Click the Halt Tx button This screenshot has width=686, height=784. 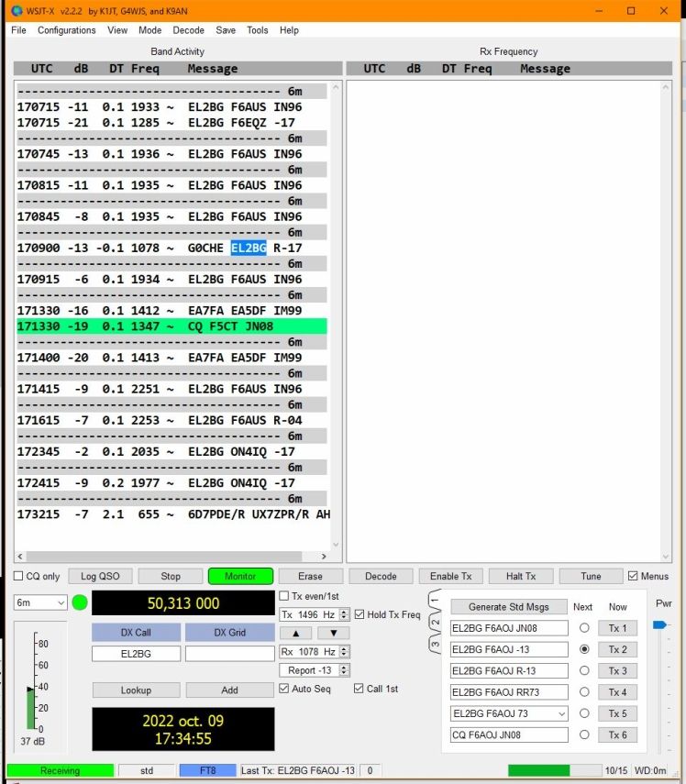click(520, 576)
